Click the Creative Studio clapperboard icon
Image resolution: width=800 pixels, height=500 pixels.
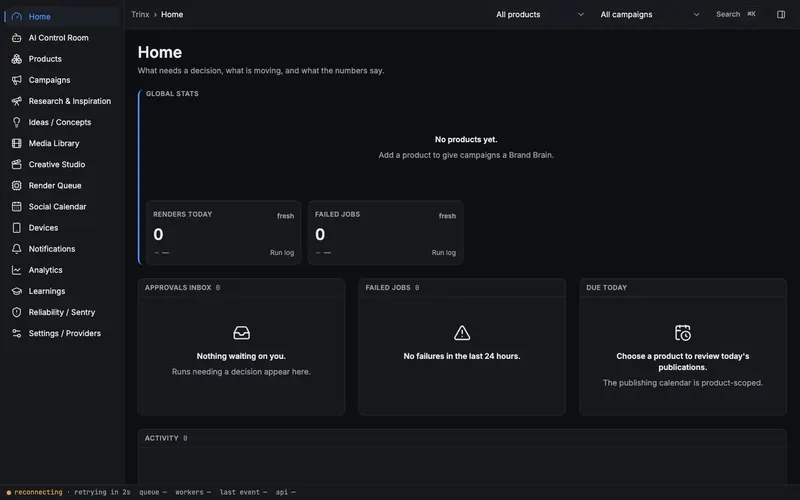(17, 164)
